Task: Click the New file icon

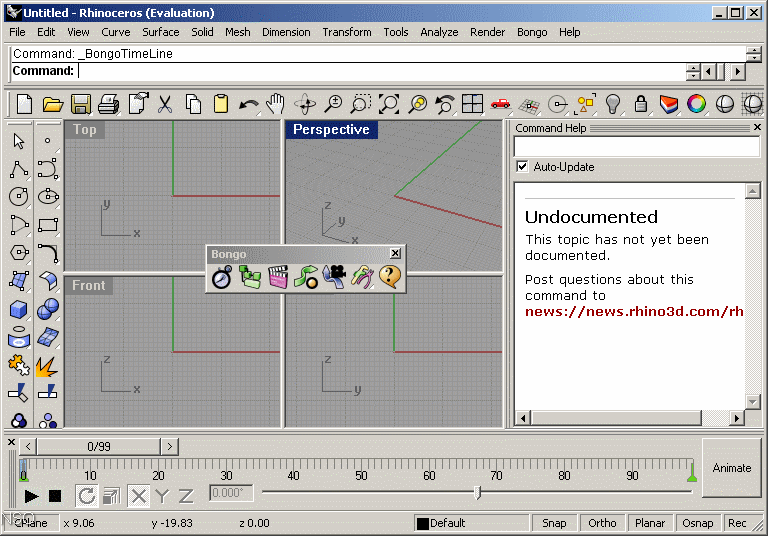Action: pos(24,104)
